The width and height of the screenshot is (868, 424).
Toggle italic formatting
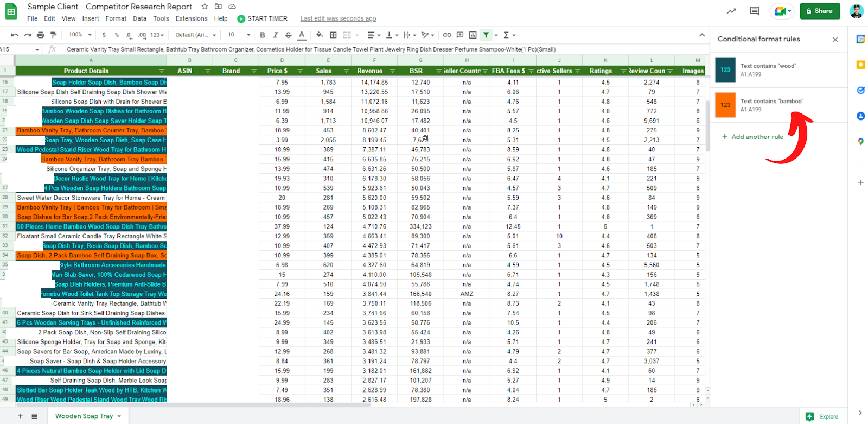click(x=275, y=35)
